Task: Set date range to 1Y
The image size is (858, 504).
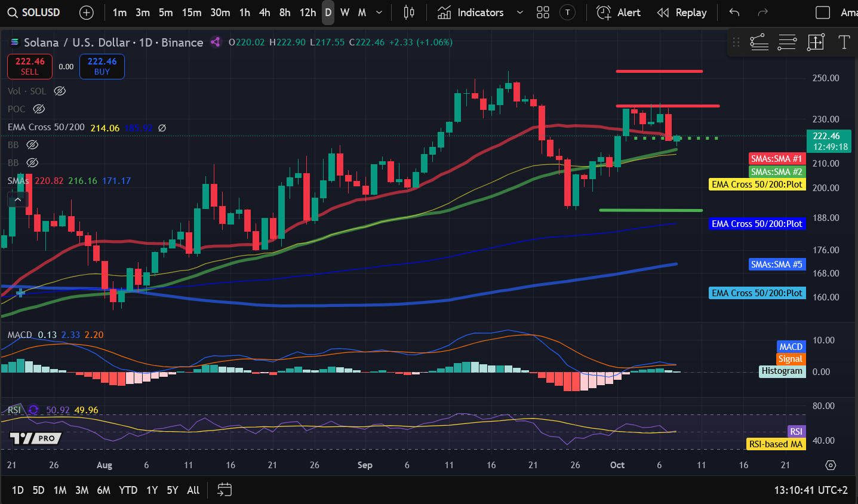Action: point(152,490)
